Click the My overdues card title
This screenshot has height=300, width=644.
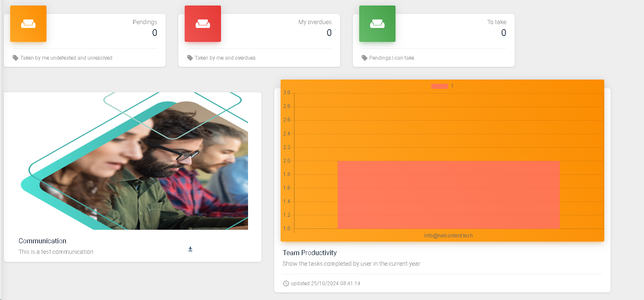[x=315, y=22]
